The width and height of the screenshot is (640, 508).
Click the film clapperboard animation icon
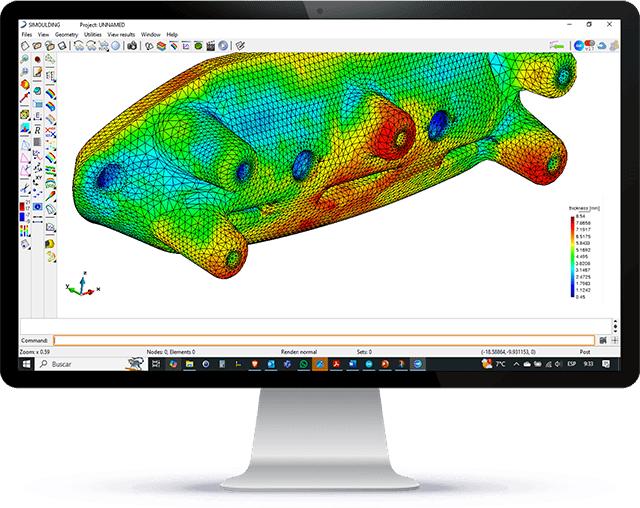pyautogui.click(x=212, y=45)
